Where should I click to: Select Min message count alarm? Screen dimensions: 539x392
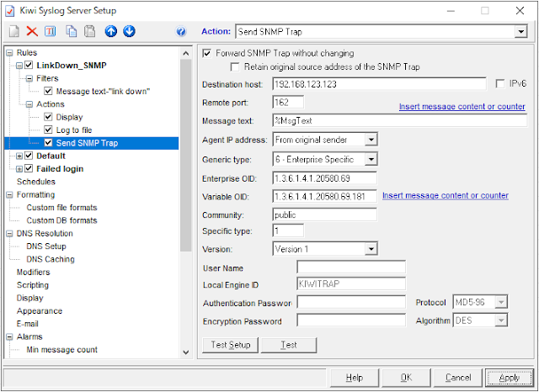pos(61,349)
